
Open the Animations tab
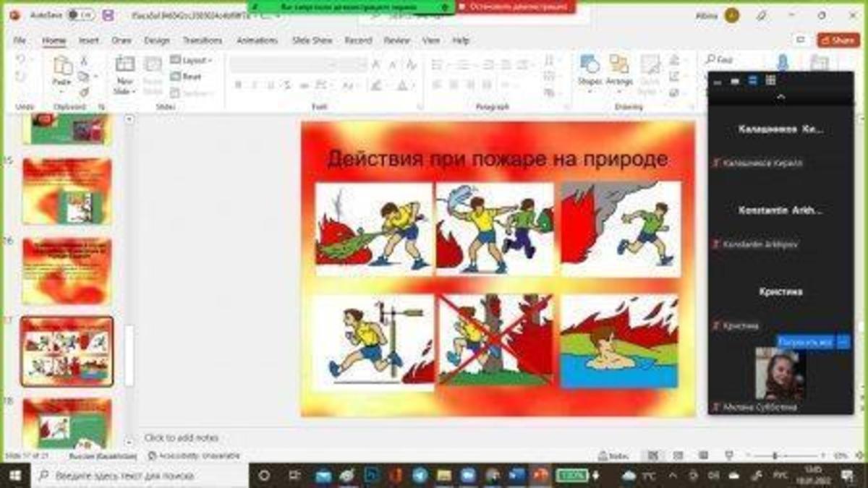[257, 40]
